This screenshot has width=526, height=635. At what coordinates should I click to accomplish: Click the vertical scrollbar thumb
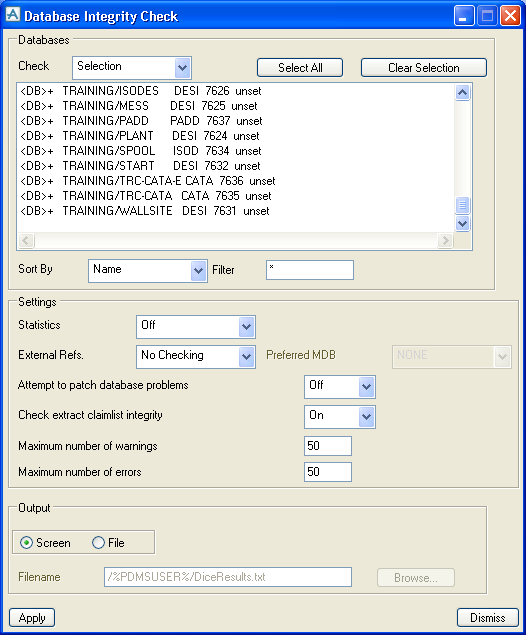click(x=462, y=205)
